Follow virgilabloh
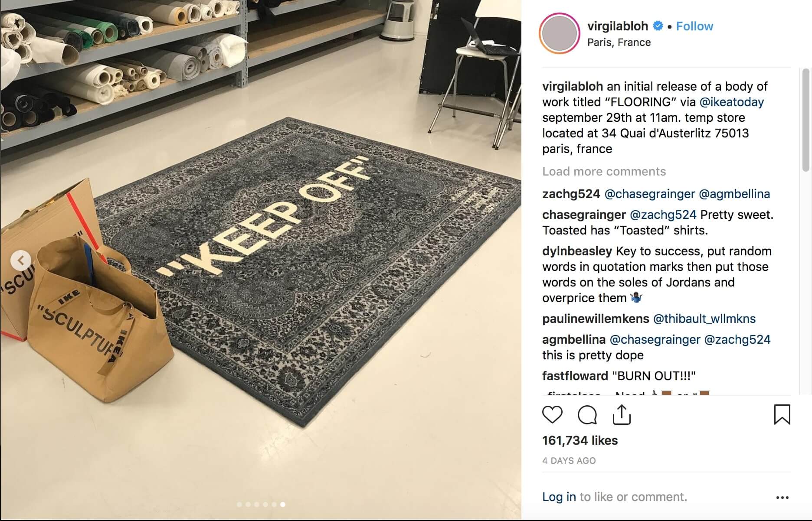The image size is (812, 521). pyautogui.click(x=694, y=26)
